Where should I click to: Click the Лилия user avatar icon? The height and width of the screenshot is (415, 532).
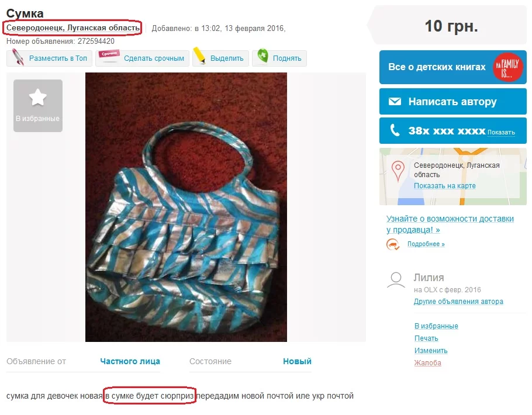pos(396,281)
